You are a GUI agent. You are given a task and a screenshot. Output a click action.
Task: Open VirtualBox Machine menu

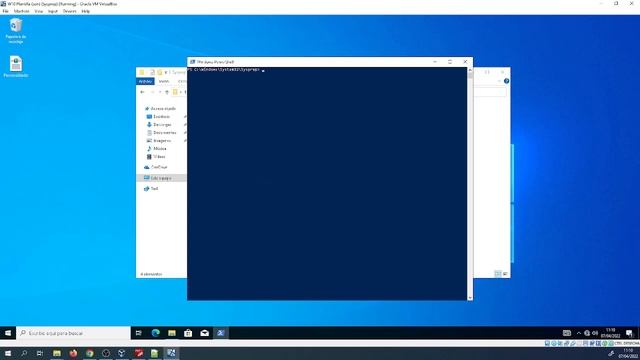(22, 11)
